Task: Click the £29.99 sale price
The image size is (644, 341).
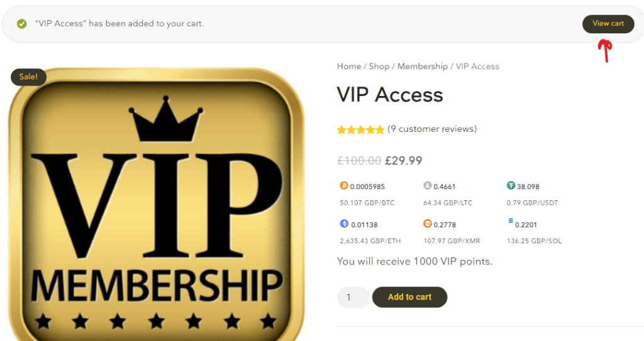Action: tap(403, 160)
